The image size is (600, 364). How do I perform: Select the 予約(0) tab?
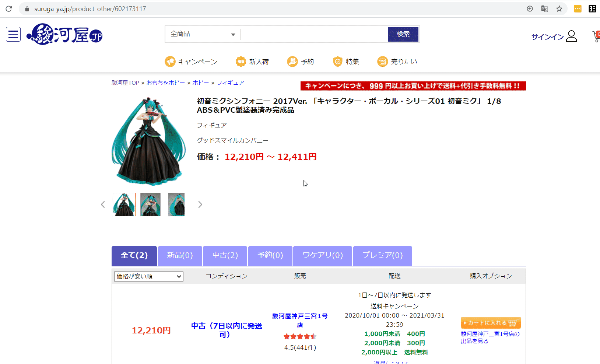[x=270, y=256]
